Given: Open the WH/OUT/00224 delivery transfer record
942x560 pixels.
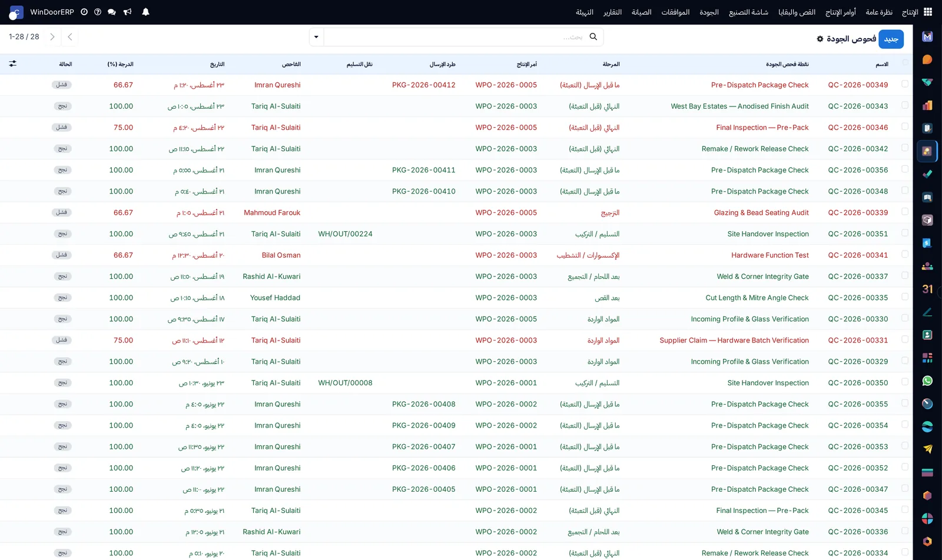Looking at the screenshot, I should coord(345,234).
